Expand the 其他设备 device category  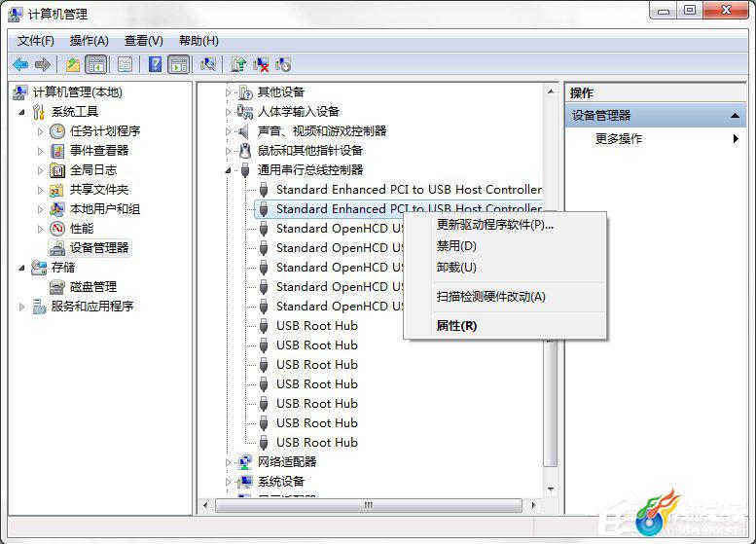tap(228, 92)
